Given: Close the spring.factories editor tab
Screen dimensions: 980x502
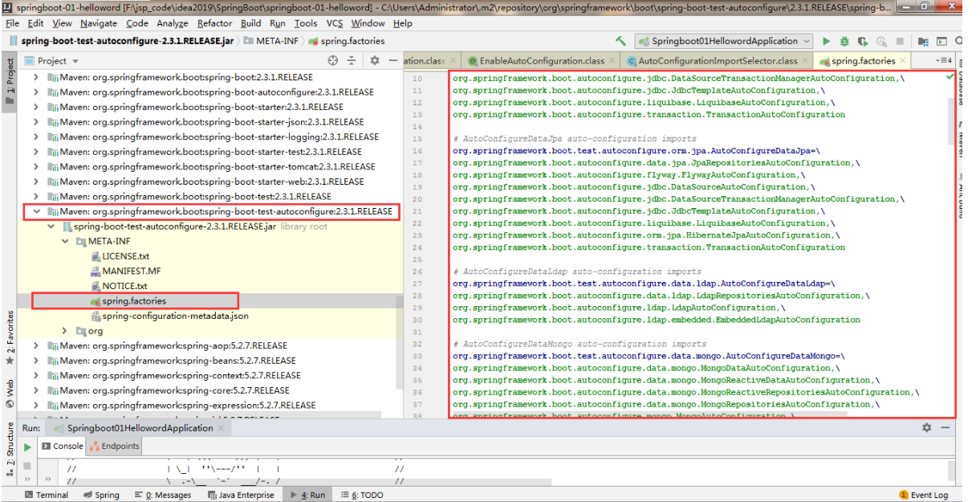Looking at the screenshot, I should [904, 60].
